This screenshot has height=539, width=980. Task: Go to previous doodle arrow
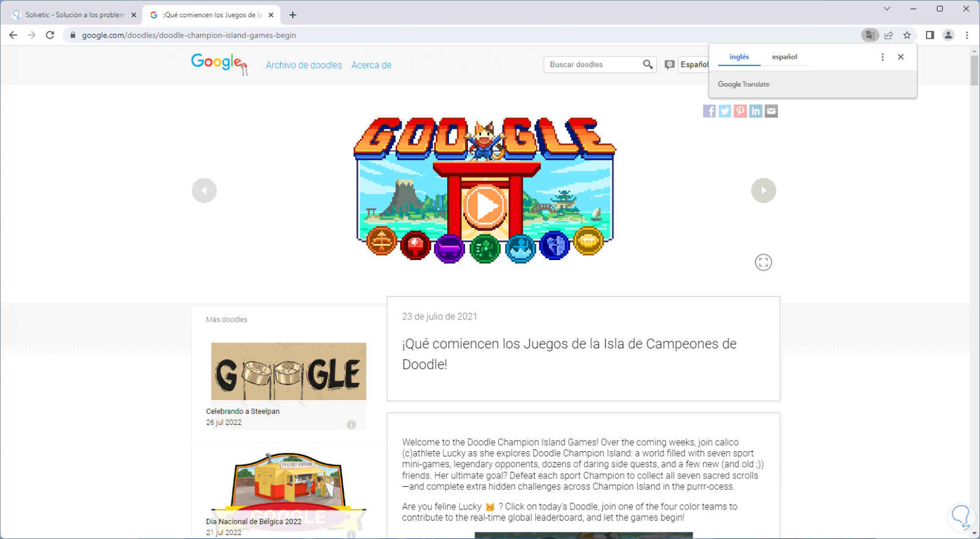pyautogui.click(x=204, y=191)
